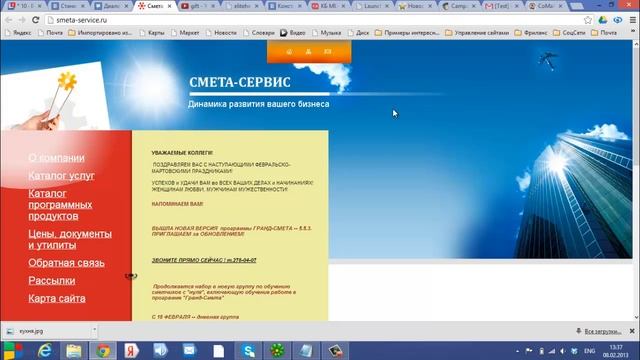This screenshot has width=640, height=360.
Task: Click the ЗВОНИТЕ ПРЯМО СЕЙЧАС link
Action: click(204, 260)
